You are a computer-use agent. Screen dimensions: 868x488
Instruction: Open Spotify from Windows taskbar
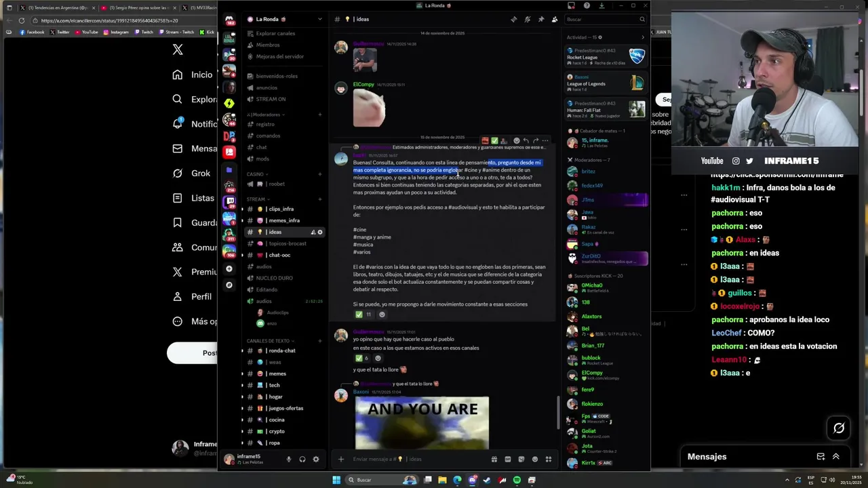[517, 480]
